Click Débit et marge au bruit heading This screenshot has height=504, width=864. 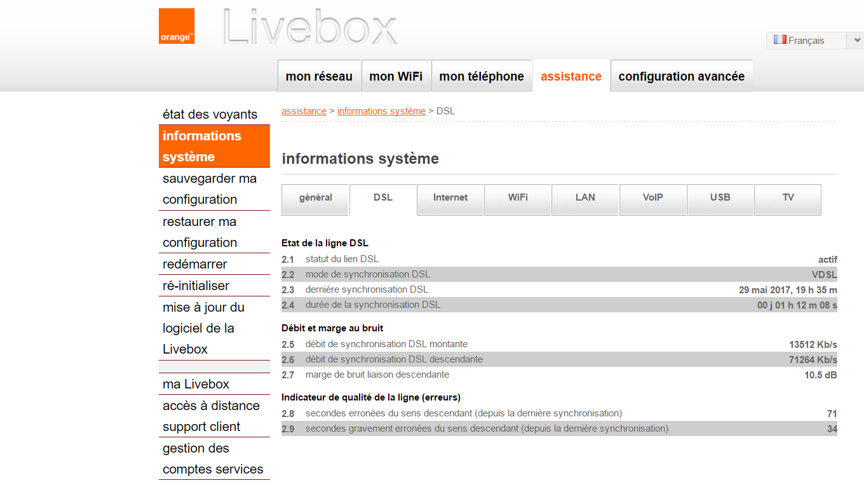(x=332, y=328)
